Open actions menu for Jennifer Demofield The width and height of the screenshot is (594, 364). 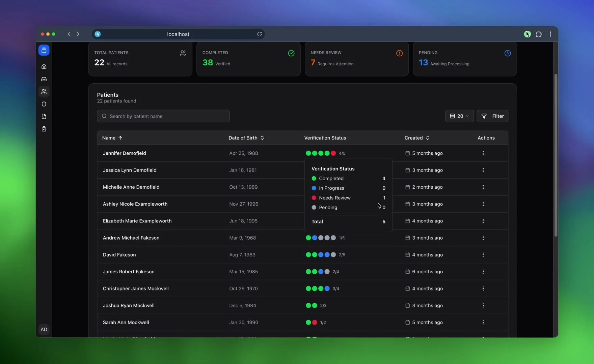pyautogui.click(x=483, y=153)
